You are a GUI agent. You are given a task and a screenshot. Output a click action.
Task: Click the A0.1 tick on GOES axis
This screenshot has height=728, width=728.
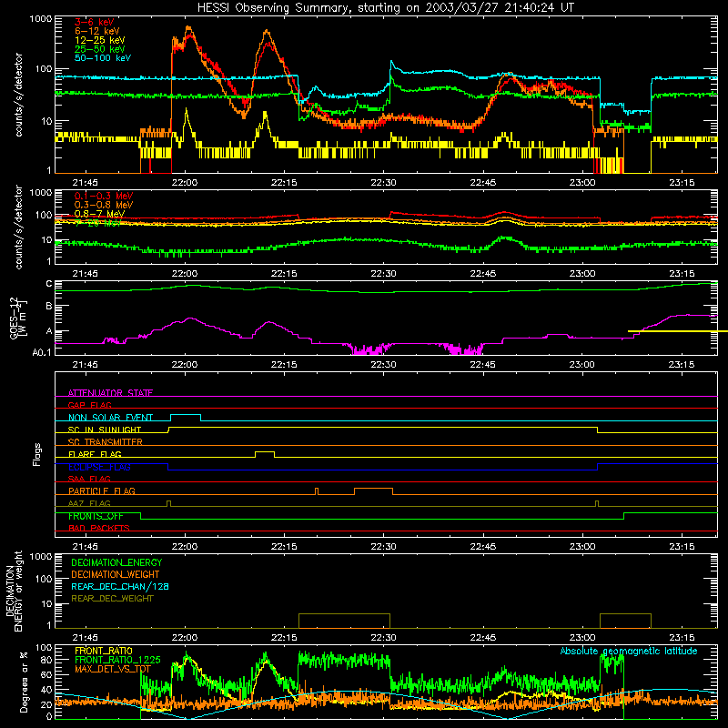[x=42, y=353]
